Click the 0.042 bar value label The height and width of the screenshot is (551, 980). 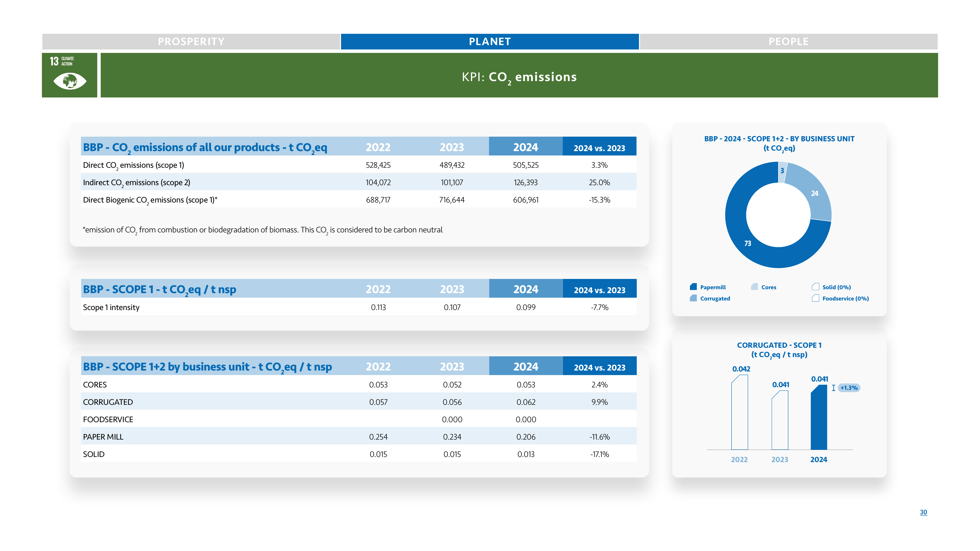(741, 369)
